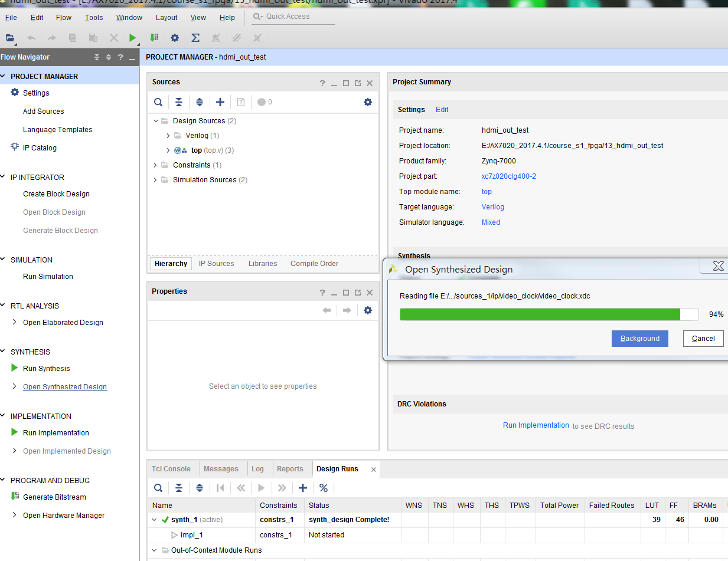Collapse Design Sources tree node

click(x=156, y=120)
